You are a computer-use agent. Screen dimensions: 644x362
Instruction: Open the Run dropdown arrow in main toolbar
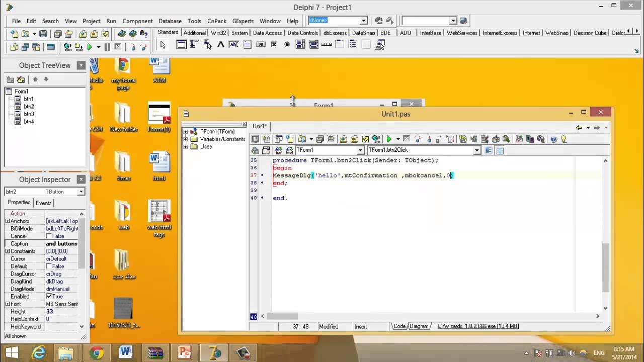(x=98, y=47)
